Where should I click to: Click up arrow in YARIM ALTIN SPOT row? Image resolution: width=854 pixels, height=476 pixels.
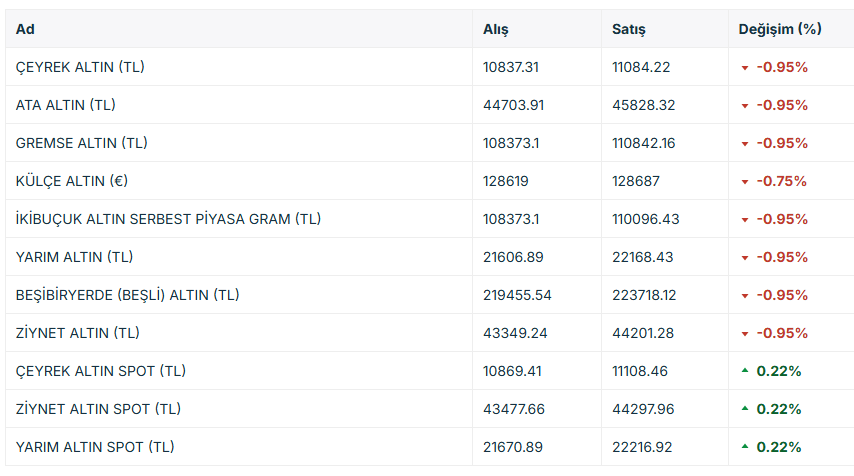pos(745,447)
